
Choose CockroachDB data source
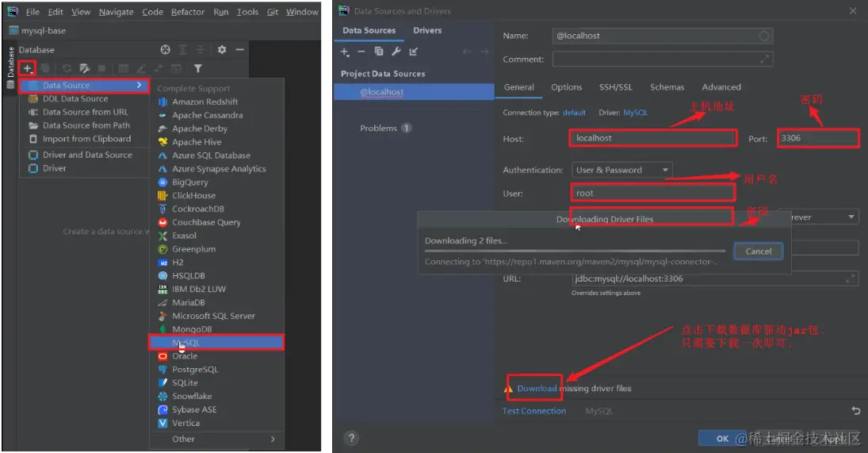[216, 209]
